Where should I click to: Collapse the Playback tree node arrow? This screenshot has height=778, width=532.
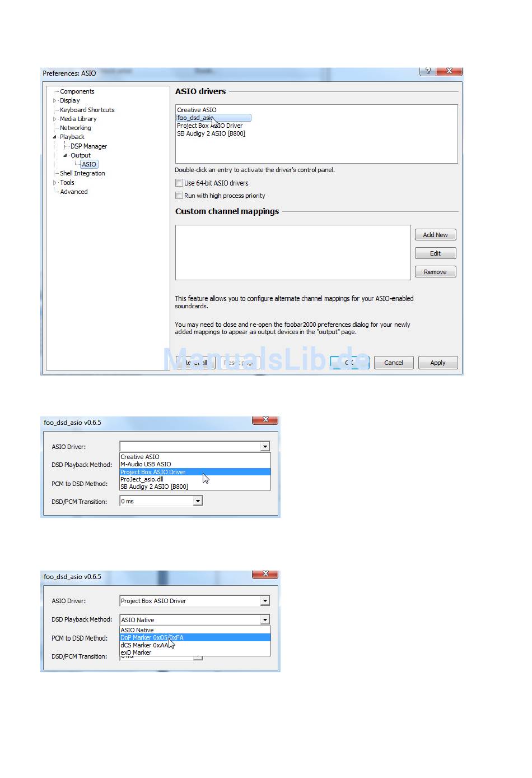[55, 137]
